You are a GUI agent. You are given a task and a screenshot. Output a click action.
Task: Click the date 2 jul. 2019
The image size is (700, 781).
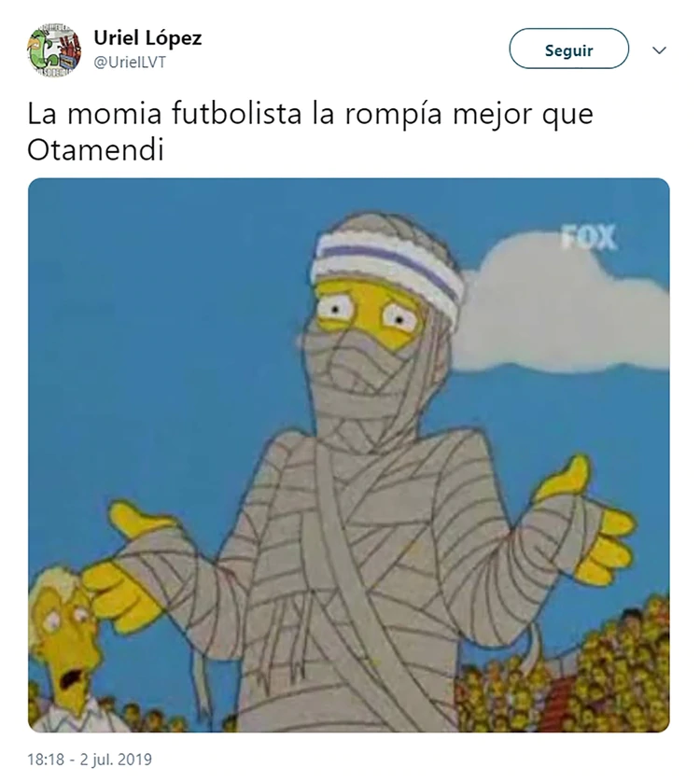(x=116, y=760)
